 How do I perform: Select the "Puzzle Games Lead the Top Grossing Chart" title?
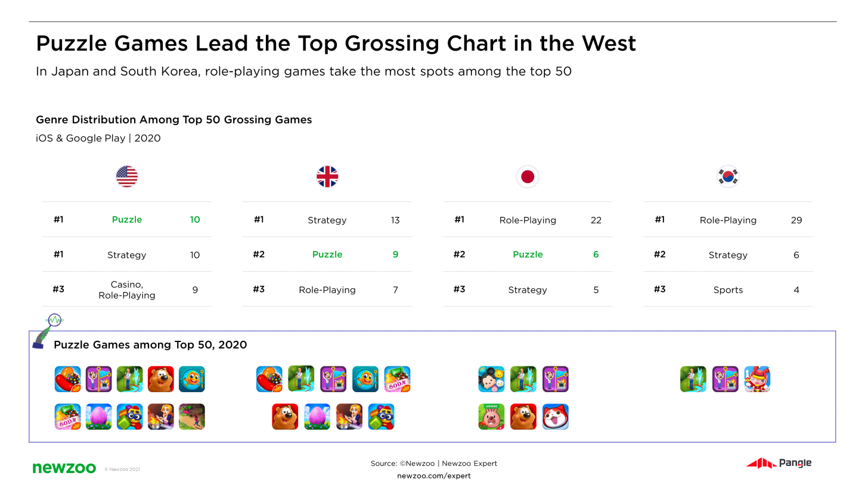coord(336,43)
